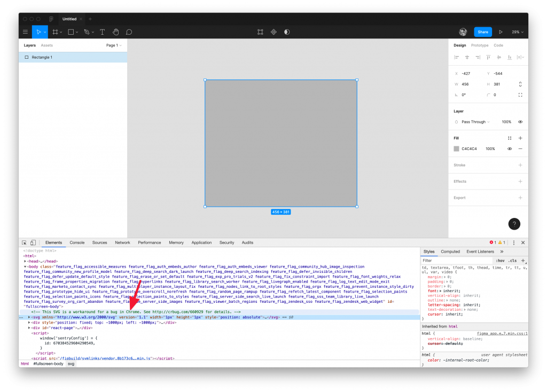Add export setting with plus icon
Viewport: 547px width, 392px height.
pos(520,198)
